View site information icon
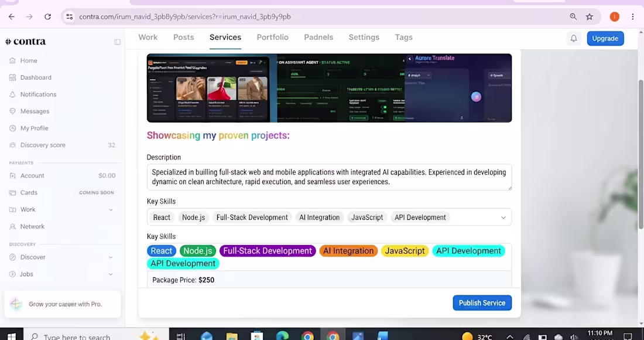Screen dimensions: 644x340 70,17
